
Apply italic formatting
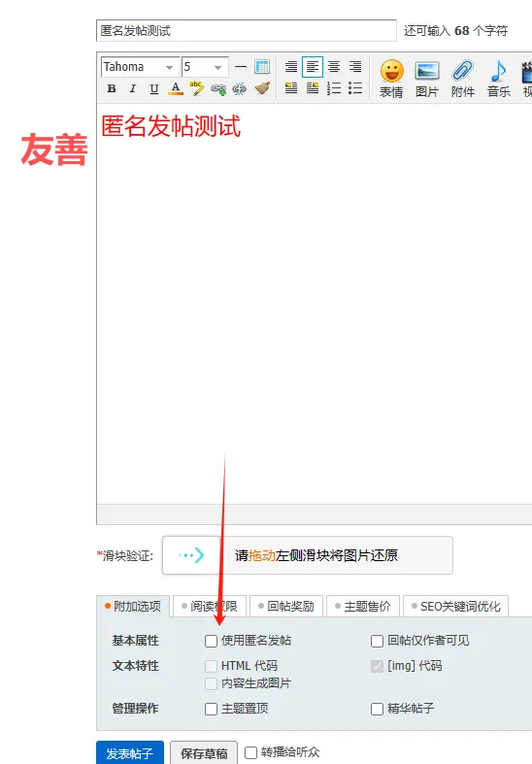click(x=132, y=88)
